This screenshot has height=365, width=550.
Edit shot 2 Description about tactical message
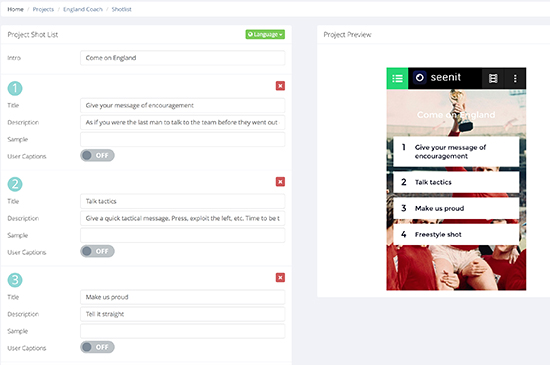pos(183,218)
